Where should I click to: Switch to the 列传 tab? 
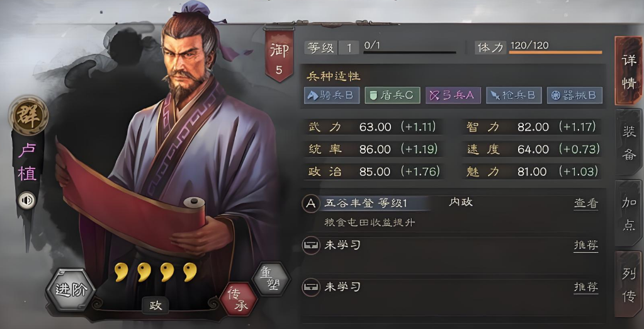tap(628, 285)
